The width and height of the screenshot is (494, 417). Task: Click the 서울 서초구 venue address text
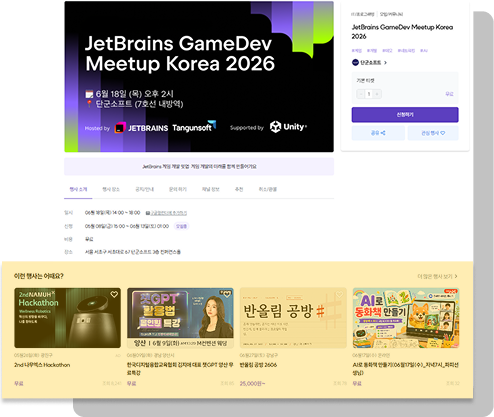(x=133, y=252)
